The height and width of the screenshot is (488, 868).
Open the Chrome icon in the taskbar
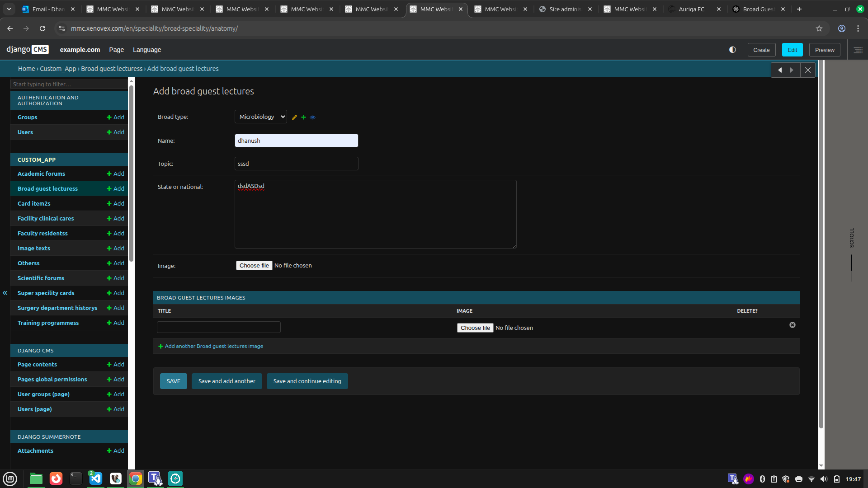(136, 479)
